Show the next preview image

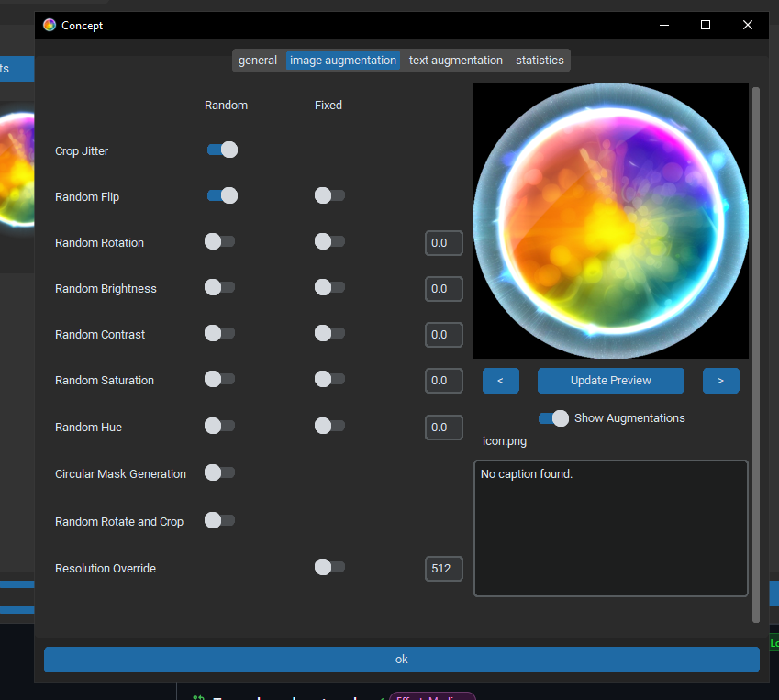tap(721, 381)
